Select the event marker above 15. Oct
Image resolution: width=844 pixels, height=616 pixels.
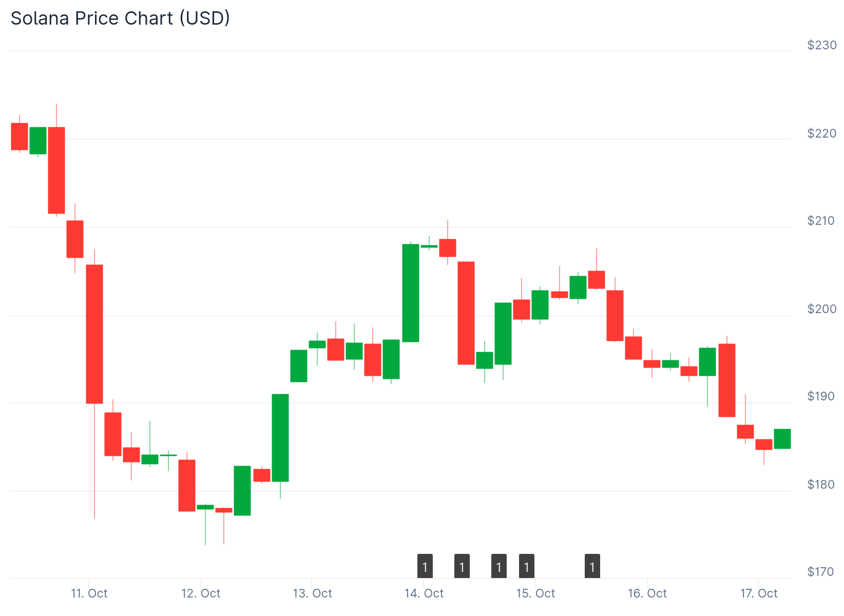526,566
